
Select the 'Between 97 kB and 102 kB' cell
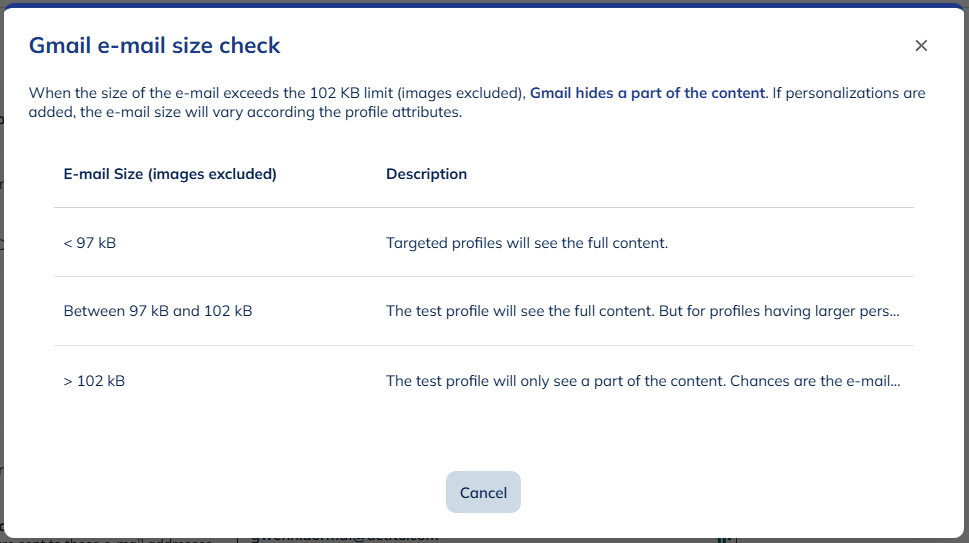(157, 311)
